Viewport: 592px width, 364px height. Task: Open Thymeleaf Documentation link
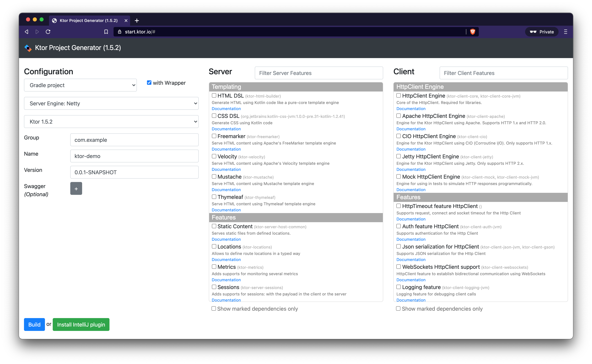(226, 210)
